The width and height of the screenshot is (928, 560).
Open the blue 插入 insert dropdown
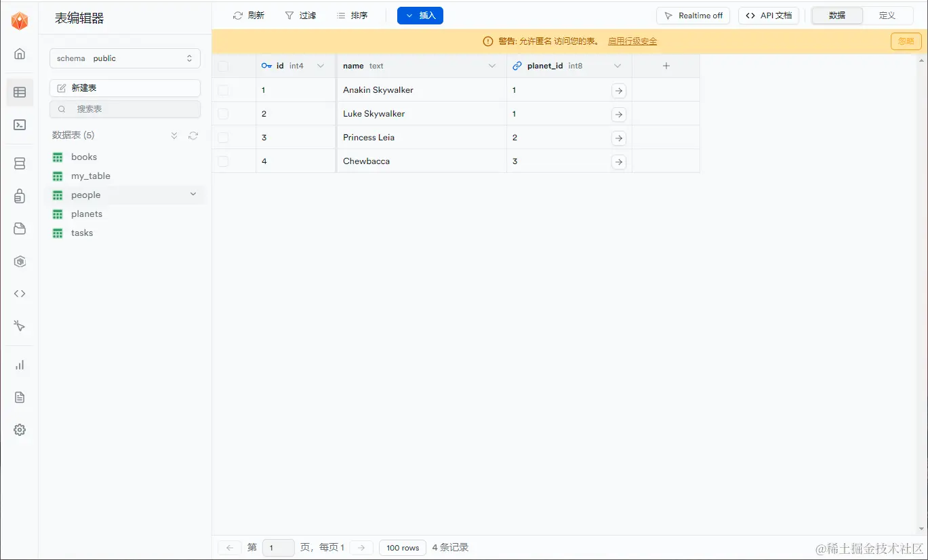(420, 16)
